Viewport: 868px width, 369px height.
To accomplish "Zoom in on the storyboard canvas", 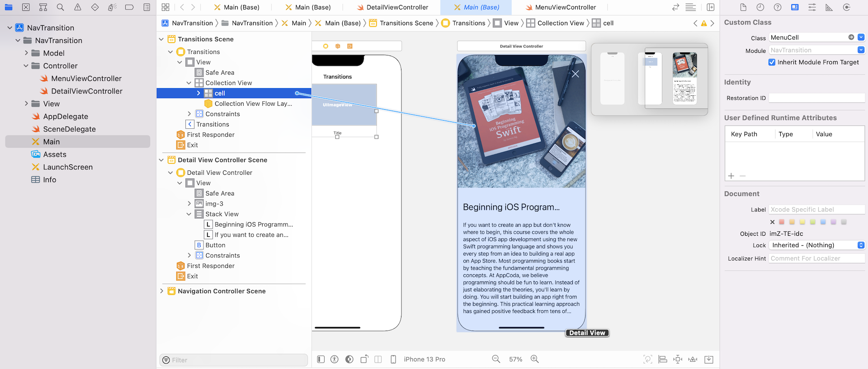I will [x=534, y=359].
